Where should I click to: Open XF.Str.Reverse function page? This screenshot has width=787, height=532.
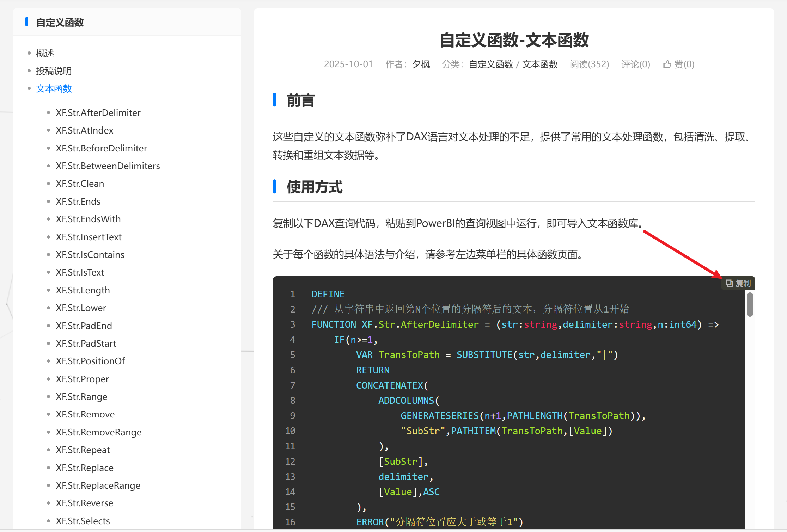coord(84,503)
